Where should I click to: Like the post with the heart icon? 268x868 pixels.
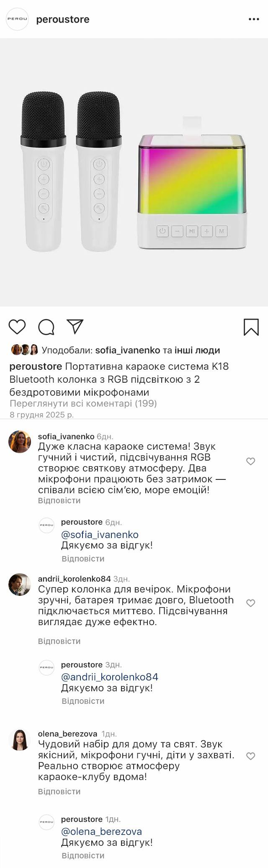point(17,327)
